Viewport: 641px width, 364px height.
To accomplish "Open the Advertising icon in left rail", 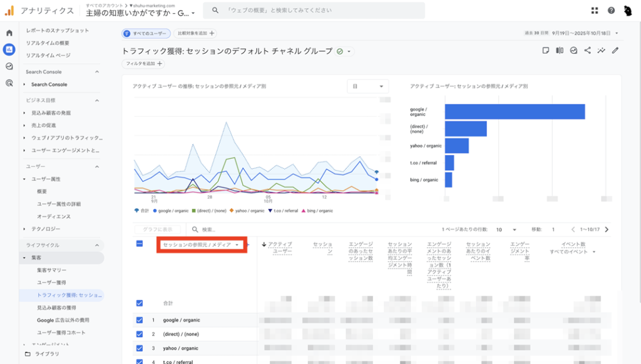I will click(x=9, y=83).
